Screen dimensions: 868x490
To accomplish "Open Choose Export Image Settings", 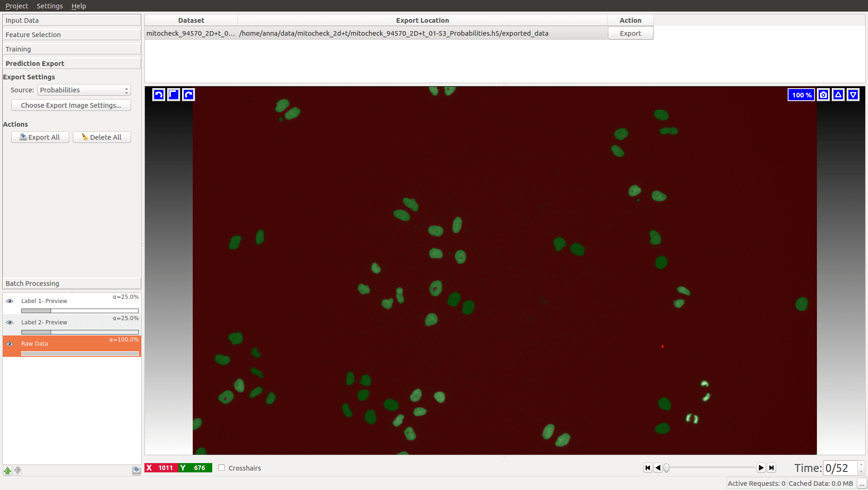I will coord(71,105).
